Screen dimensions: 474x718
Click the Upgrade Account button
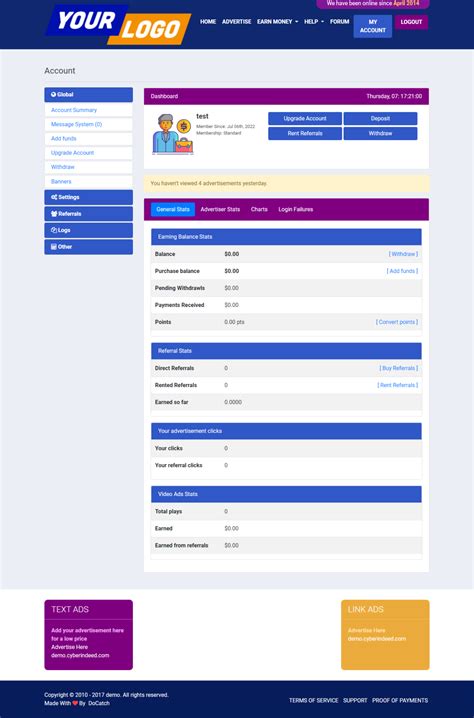coord(305,119)
